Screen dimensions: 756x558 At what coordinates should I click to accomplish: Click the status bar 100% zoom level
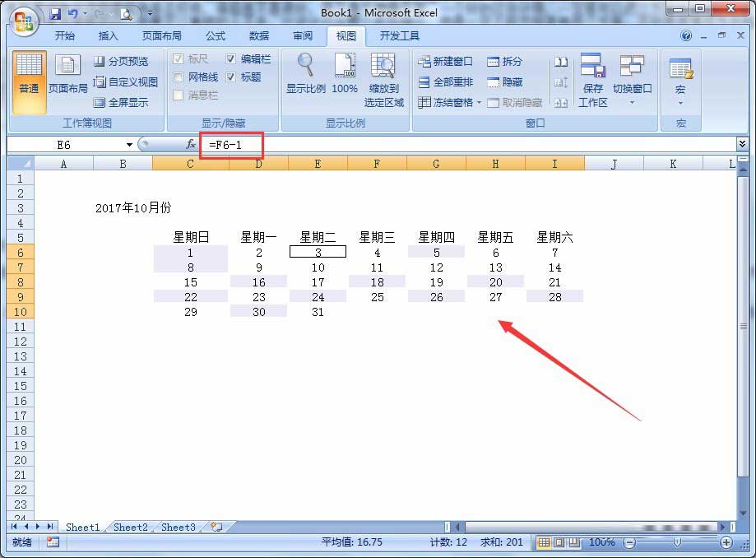pos(601,542)
